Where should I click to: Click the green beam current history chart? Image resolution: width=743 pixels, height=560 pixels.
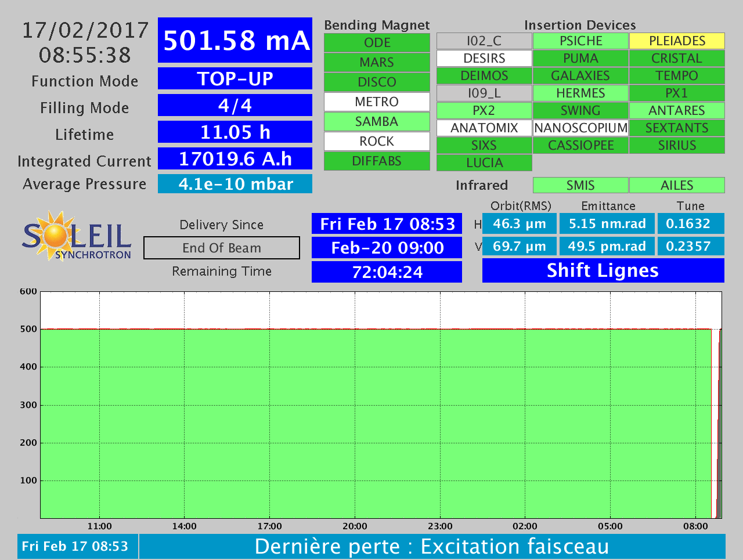click(381, 405)
